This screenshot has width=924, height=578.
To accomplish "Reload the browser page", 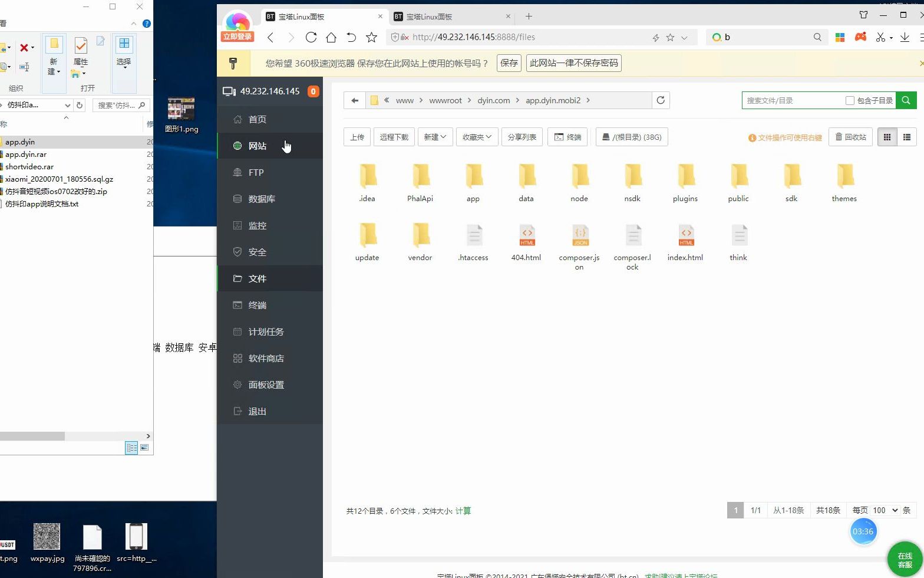I will (311, 37).
